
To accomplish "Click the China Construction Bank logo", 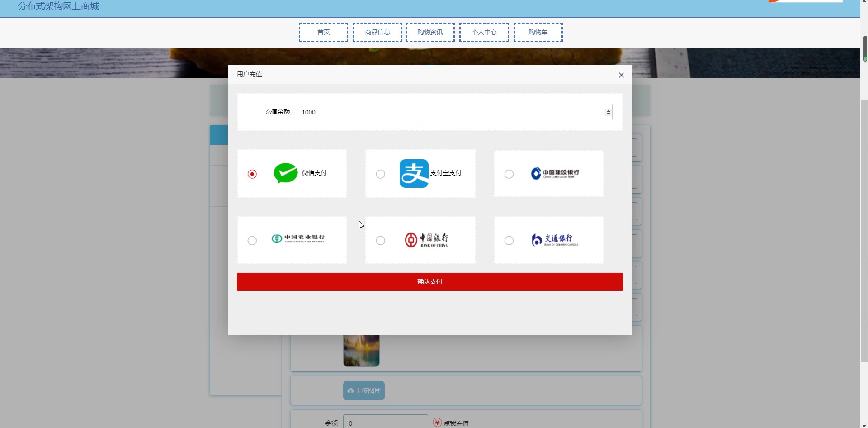I will tap(555, 174).
